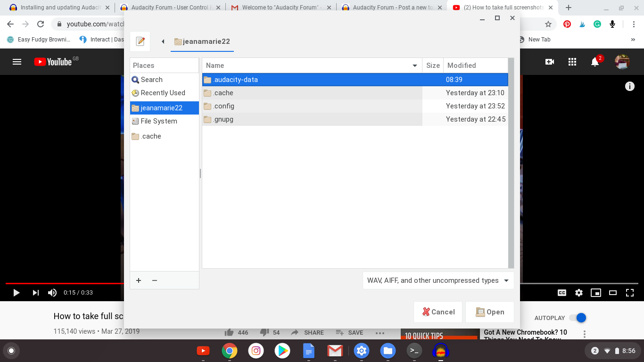Viewport: 644px width, 362px height.
Task: Toggle closed captions on the video
Action: [x=562, y=293]
